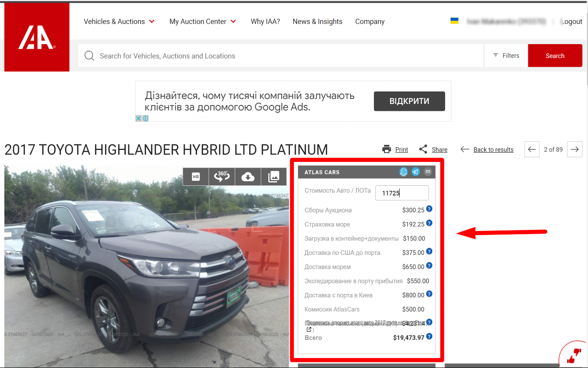Click the Logout link
588x368 pixels.
pos(572,21)
